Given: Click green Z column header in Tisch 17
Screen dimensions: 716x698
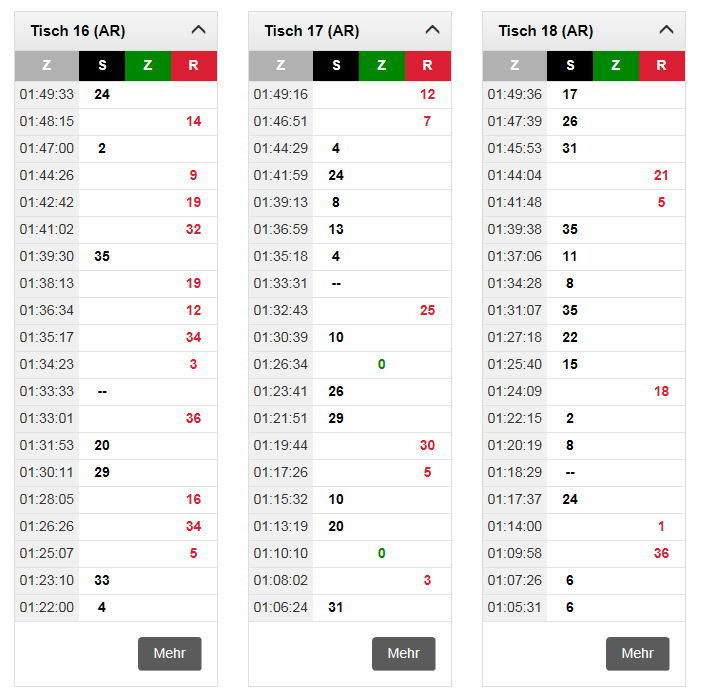Looking at the screenshot, I should pos(381,66).
